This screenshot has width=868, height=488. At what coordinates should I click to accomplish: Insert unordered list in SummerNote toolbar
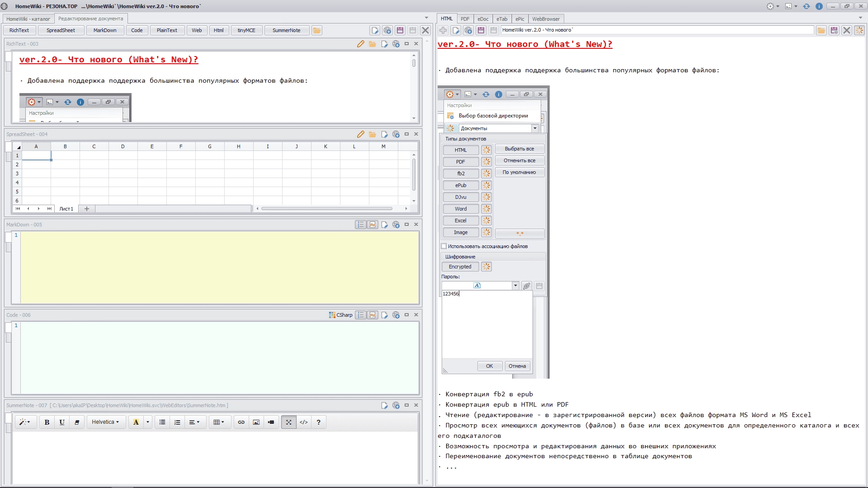click(x=162, y=422)
